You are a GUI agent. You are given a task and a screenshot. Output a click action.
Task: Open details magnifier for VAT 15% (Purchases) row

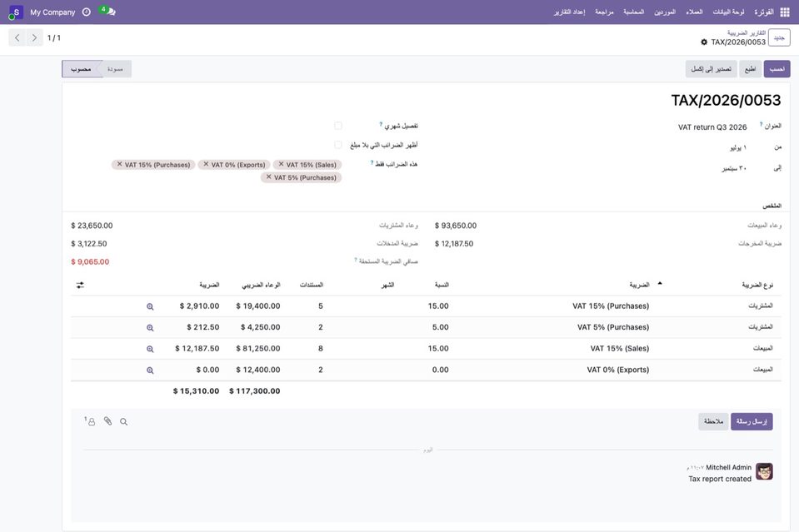click(x=150, y=306)
